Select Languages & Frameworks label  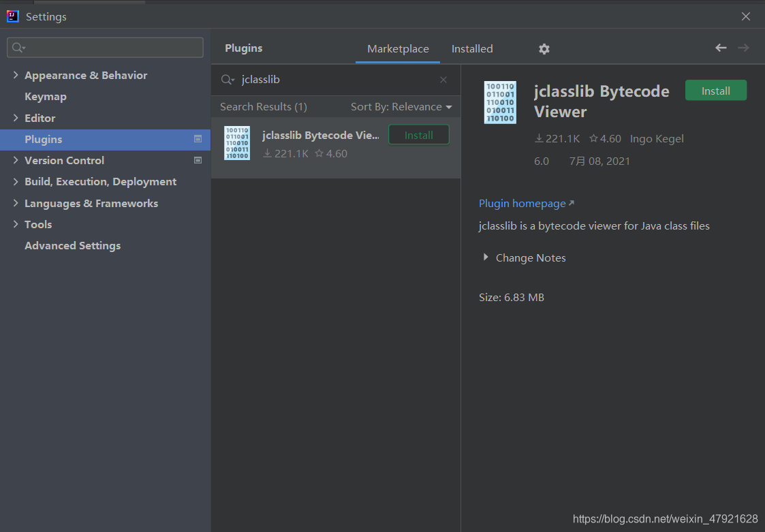(x=91, y=204)
